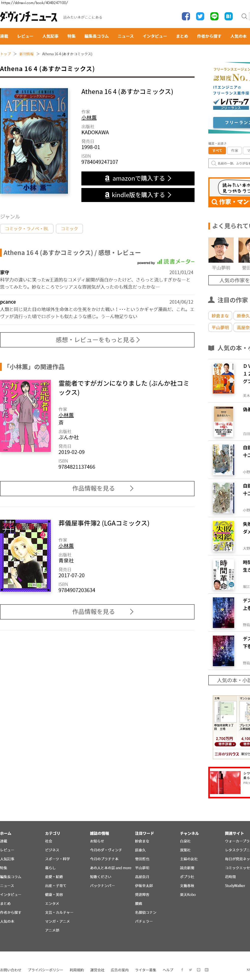250x980 pixels.
Task: Share via the Twitter icon in header
Action: coord(200,16)
